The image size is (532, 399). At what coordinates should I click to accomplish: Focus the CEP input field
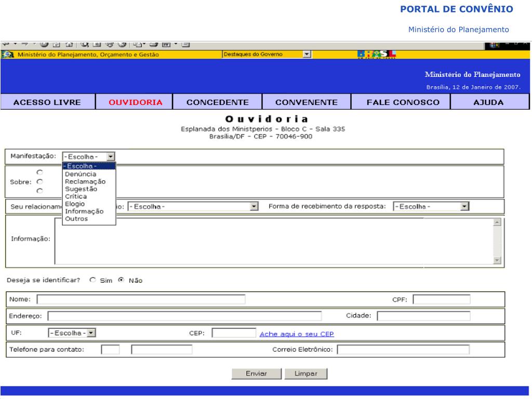point(234,333)
